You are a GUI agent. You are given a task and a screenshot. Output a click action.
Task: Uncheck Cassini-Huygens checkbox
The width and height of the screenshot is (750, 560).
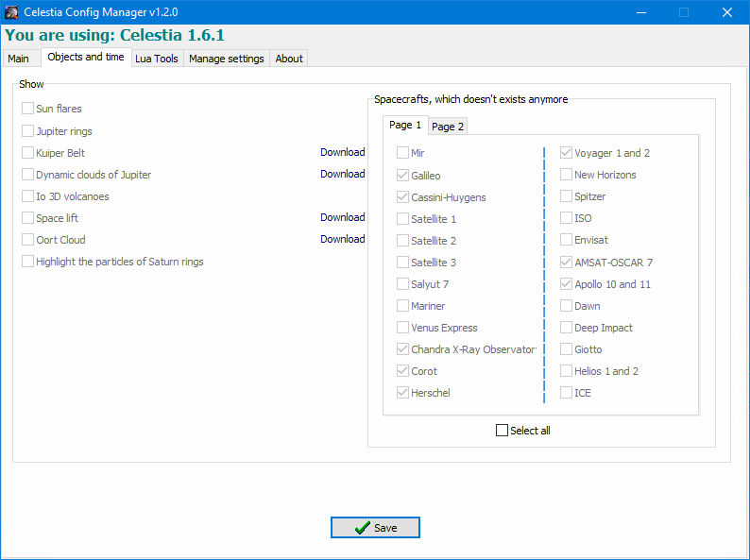402,197
